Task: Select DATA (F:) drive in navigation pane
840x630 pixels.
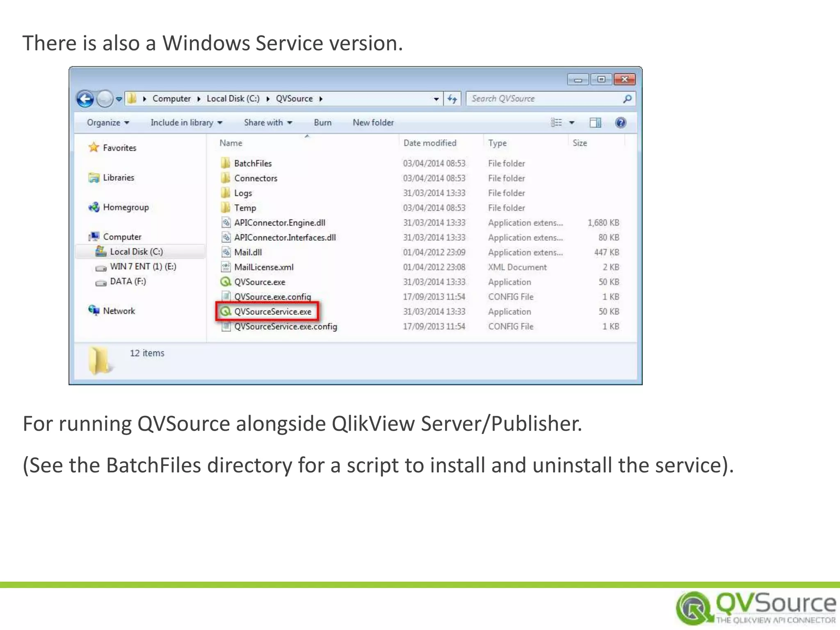Action: [x=128, y=281]
